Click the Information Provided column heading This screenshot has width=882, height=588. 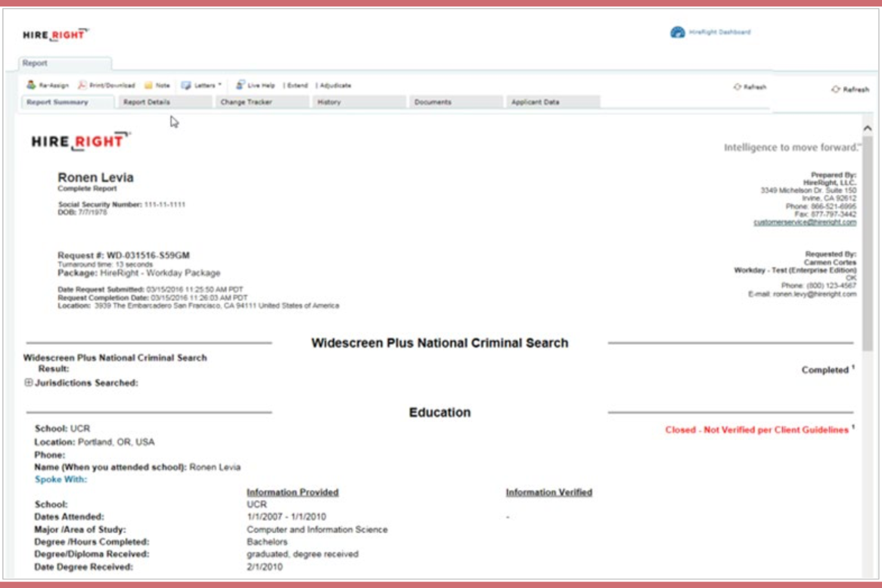[x=293, y=492]
